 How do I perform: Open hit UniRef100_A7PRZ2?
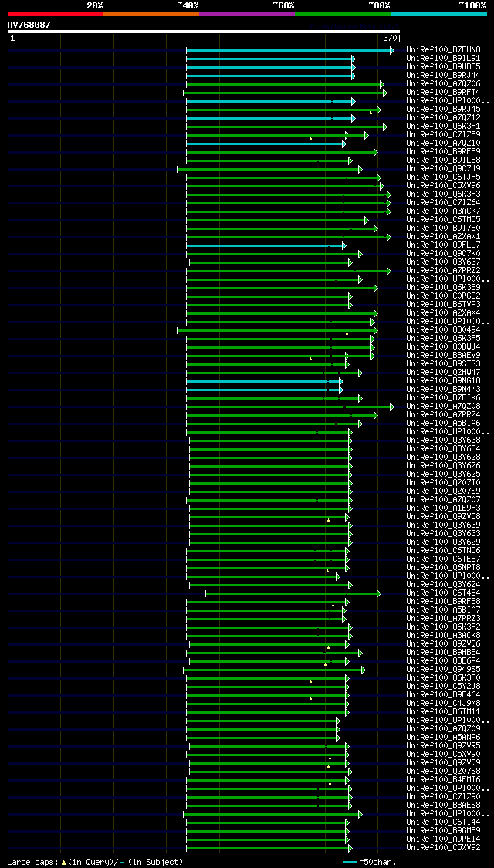[443, 271]
